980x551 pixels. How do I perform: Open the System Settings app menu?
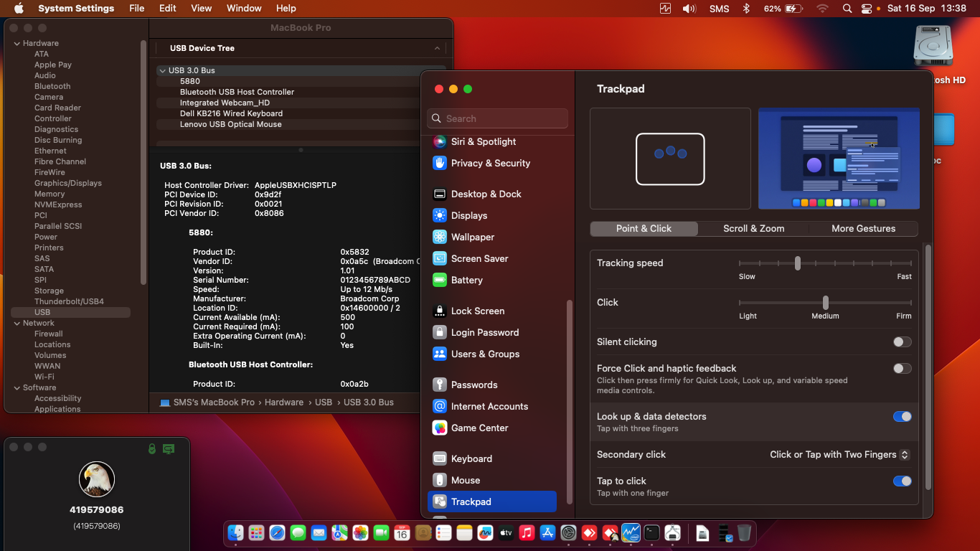pyautogui.click(x=76, y=9)
